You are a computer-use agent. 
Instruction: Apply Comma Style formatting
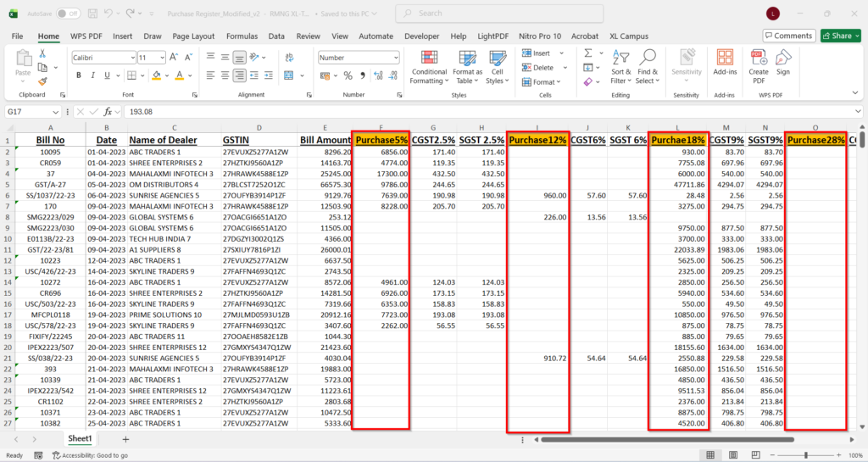363,75
